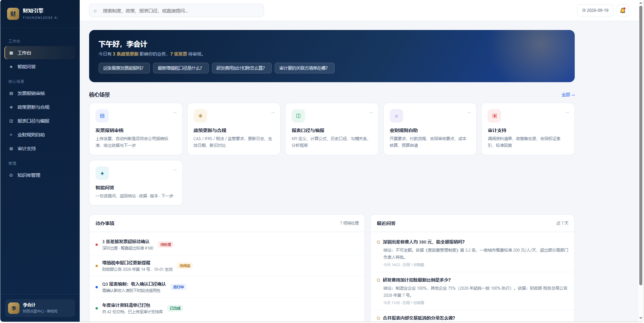This screenshot has width=644, height=323.
Task: Click the gear icon beside 知识库管理
Action: tap(11, 175)
